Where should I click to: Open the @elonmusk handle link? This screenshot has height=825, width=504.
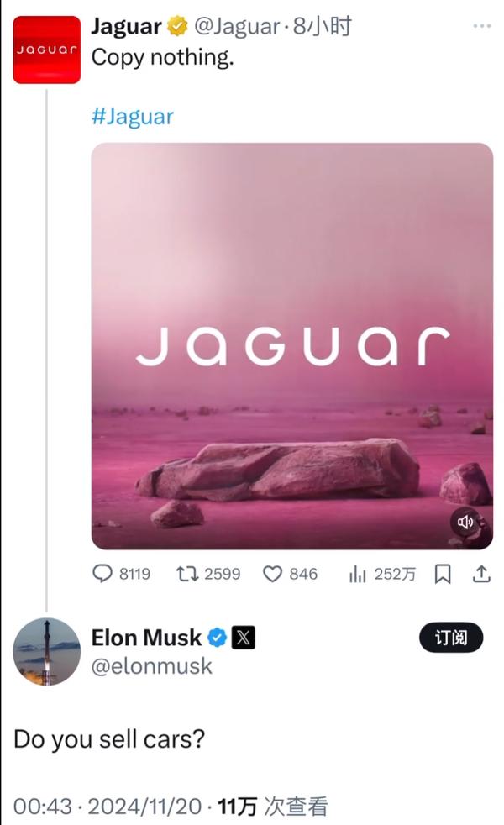coord(151,666)
